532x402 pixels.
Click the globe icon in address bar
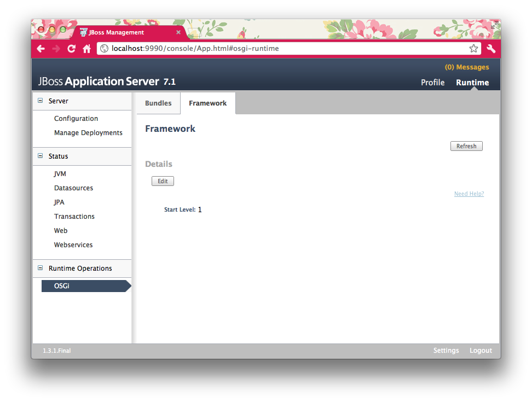coord(104,49)
